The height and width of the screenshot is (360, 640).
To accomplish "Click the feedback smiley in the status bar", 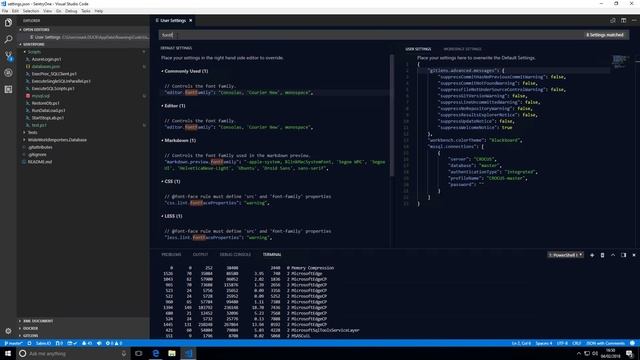I will point(632,343).
